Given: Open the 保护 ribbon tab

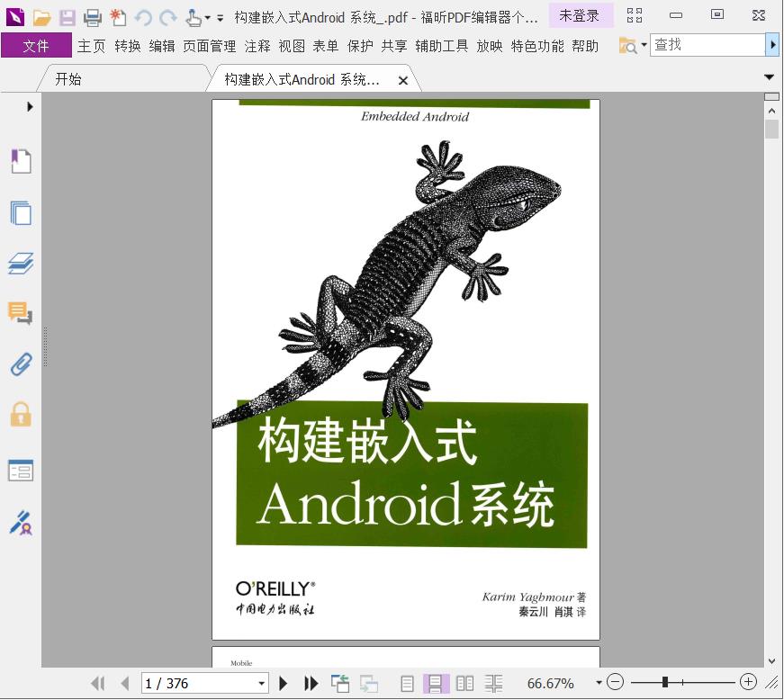Looking at the screenshot, I should (360, 46).
